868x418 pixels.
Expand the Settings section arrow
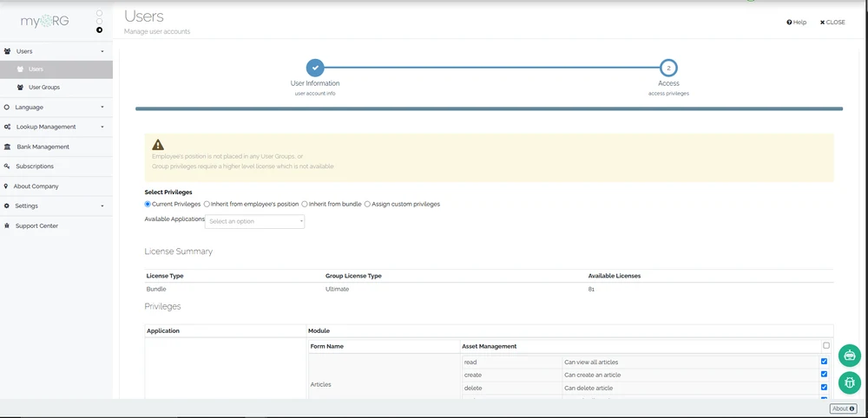pyautogui.click(x=102, y=206)
